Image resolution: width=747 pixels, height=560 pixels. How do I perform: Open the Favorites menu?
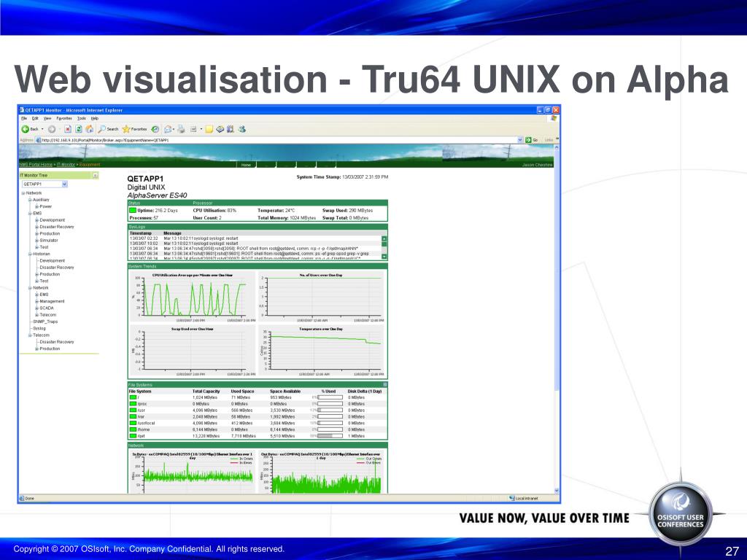coord(64,118)
